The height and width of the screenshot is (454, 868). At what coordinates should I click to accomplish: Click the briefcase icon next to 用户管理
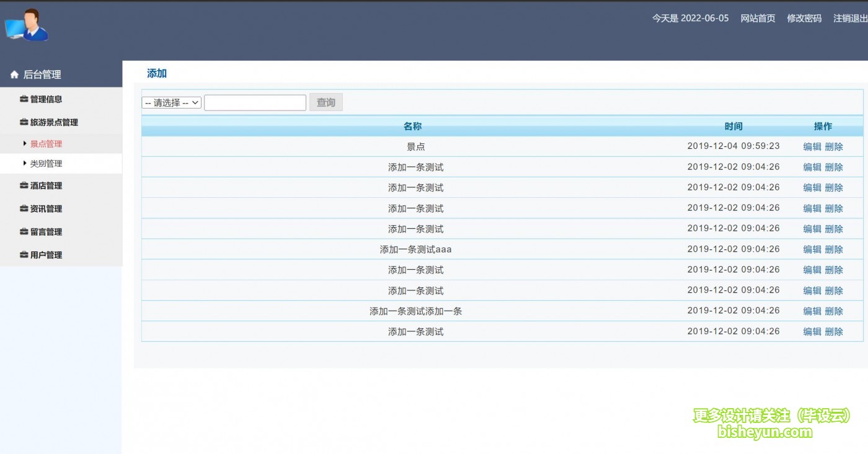pyautogui.click(x=24, y=255)
